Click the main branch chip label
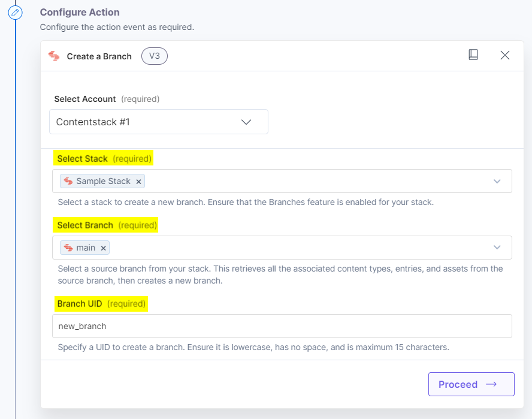The image size is (532, 419). 86,248
